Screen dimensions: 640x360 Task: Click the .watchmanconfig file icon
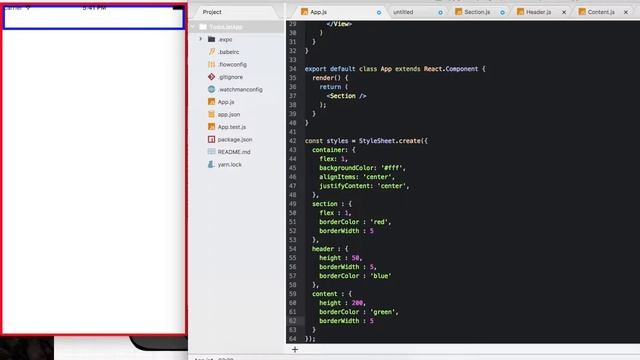[x=211, y=89]
